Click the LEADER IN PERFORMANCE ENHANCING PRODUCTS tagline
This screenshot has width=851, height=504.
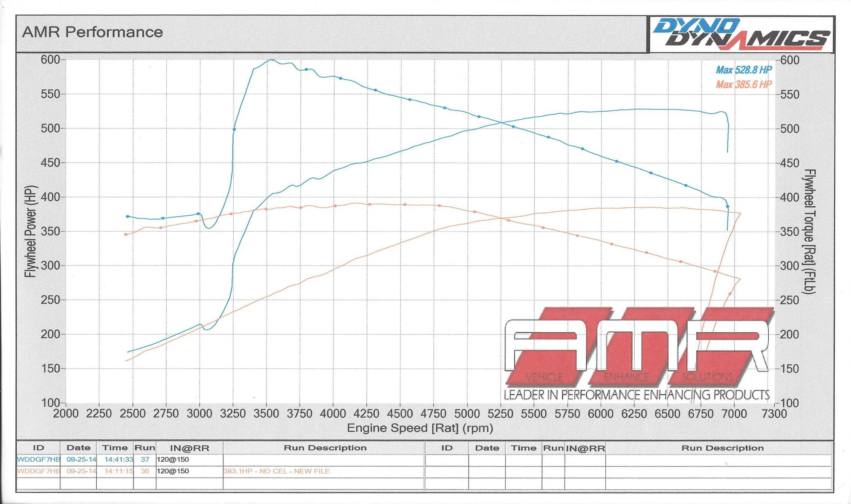(637, 395)
